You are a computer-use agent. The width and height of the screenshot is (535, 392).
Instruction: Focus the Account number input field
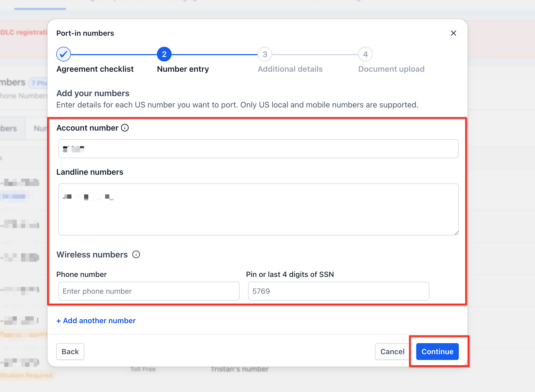tap(259, 149)
